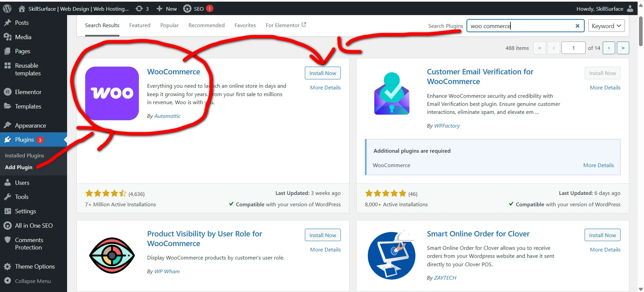The width and height of the screenshot is (644, 292).
Task: Open Posts pin icon in sidebar
Action: point(7,23)
